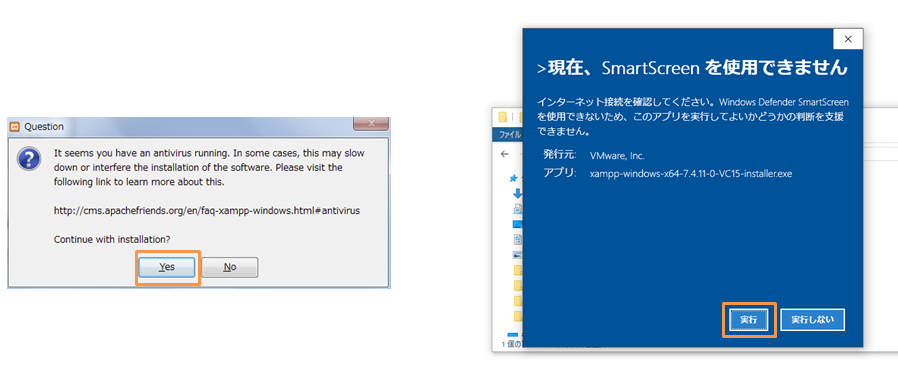Click No in the Question dialog
The width and height of the screenshot is (898, 381).
pyautogui.click(x=230, y=267)
